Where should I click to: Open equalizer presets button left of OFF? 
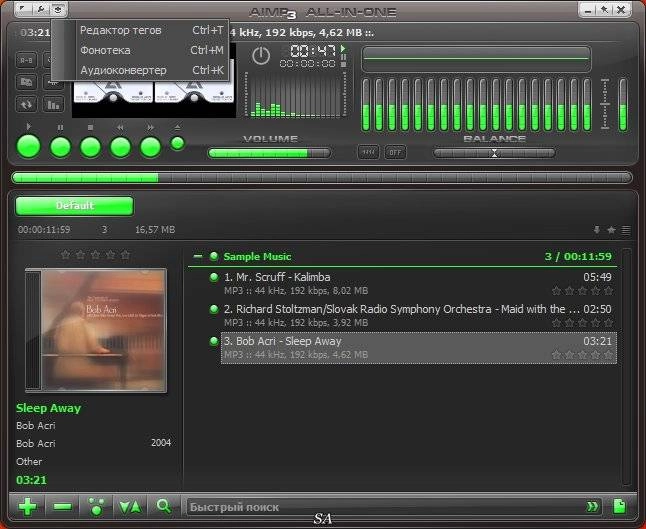(x=368, y=152)
